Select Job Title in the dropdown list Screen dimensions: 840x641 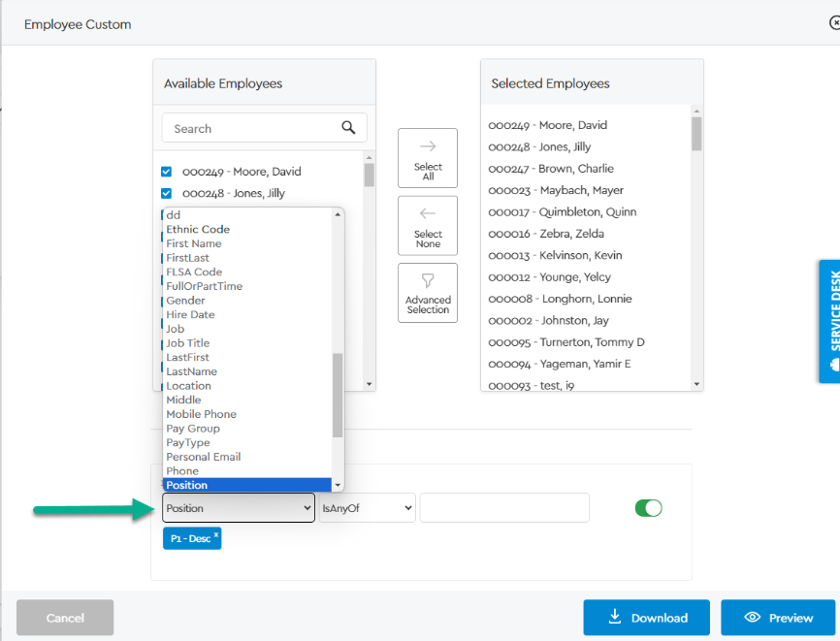pyautogui.click(x=187, y=343)
